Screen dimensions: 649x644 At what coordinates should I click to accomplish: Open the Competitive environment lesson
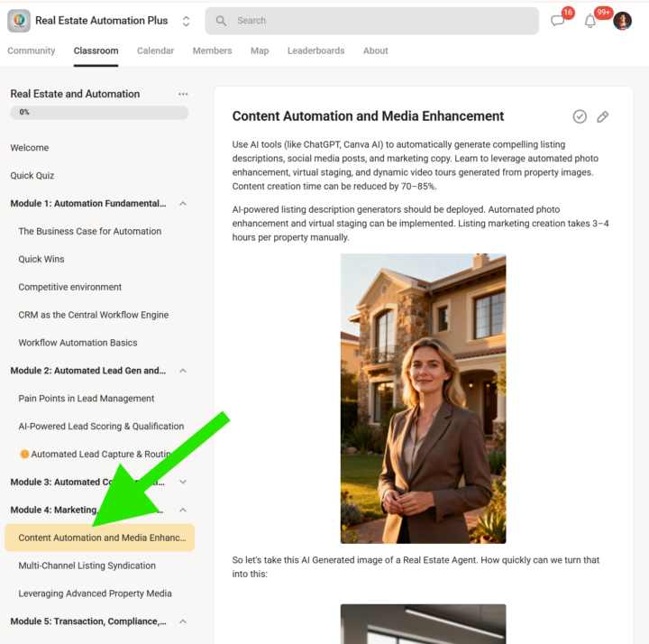70,287
